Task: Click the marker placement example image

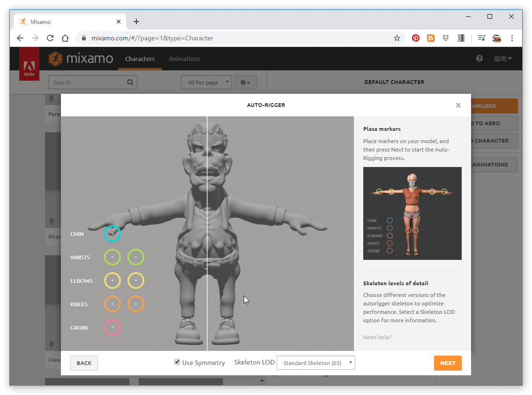Action: [x=412, y=213]
